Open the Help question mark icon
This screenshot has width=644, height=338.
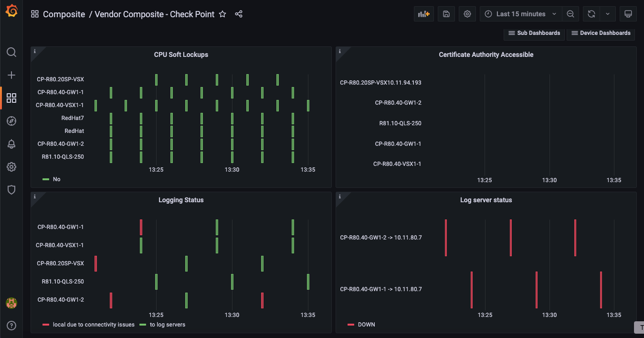(x=11, y=326)
